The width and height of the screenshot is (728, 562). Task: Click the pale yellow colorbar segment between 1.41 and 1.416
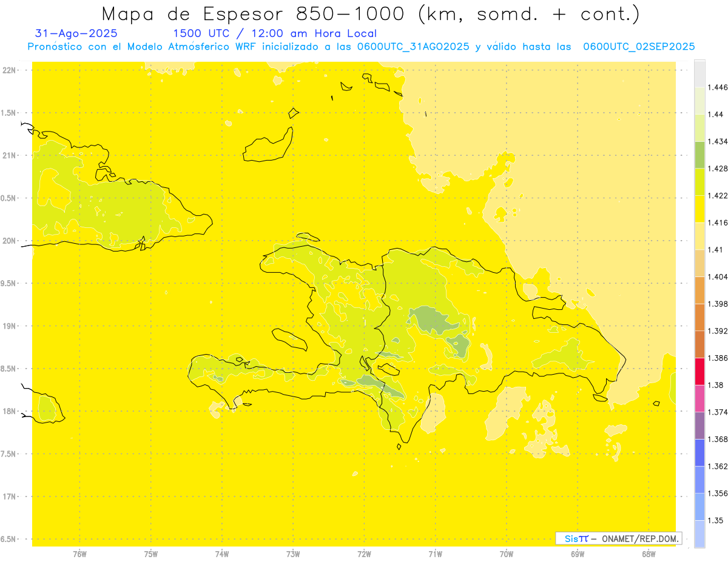(699, 236)
